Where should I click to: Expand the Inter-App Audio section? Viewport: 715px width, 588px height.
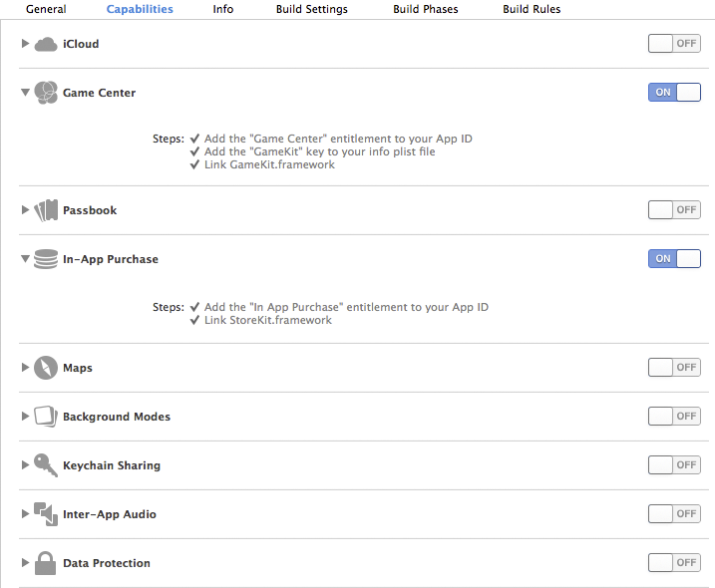pyautogui.click(x=25, y=513)
